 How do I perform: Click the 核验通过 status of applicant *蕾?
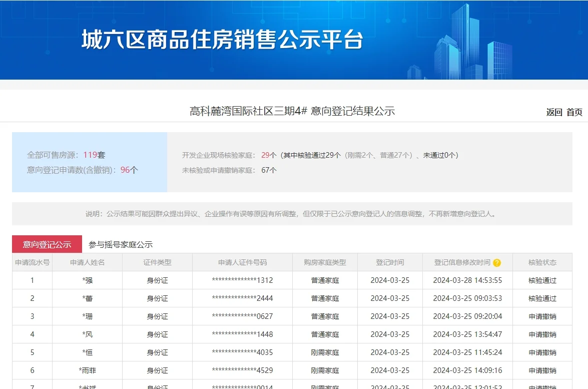(543, 298)
